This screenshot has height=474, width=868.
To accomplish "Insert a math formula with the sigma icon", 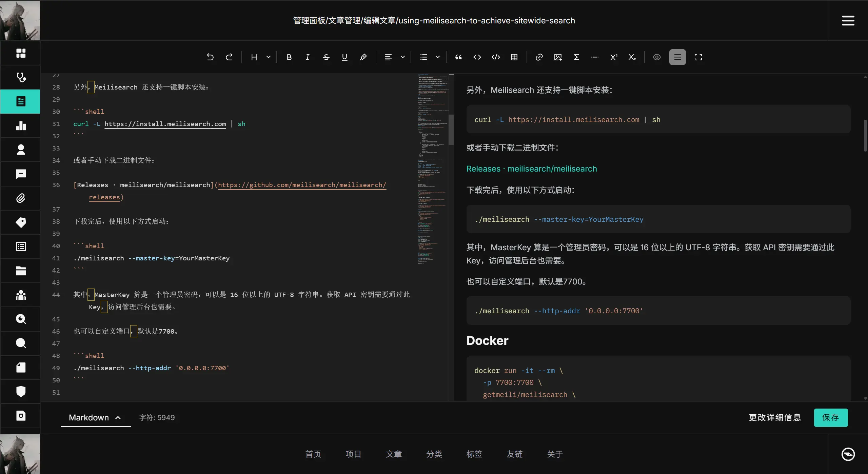I will coord(576,57).
